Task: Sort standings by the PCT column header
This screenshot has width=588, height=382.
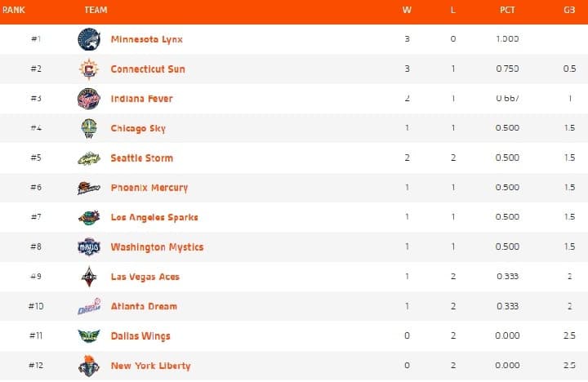Action: [x=507, y=10]
